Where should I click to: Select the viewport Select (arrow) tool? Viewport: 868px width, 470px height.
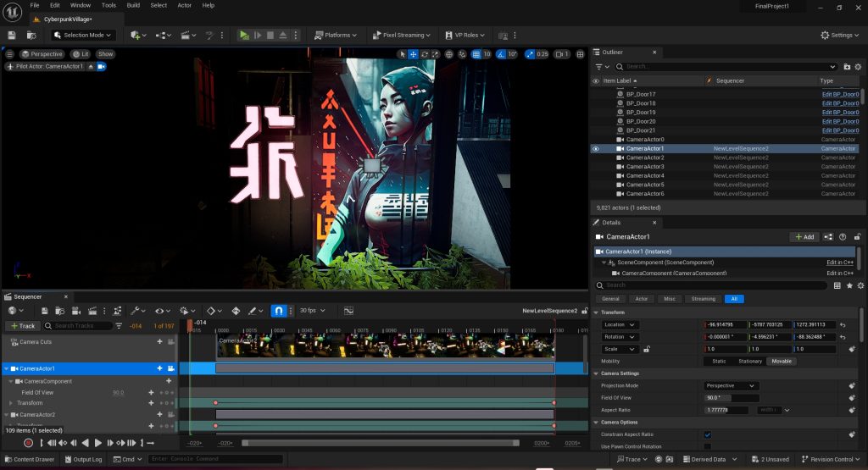(402, 54)
